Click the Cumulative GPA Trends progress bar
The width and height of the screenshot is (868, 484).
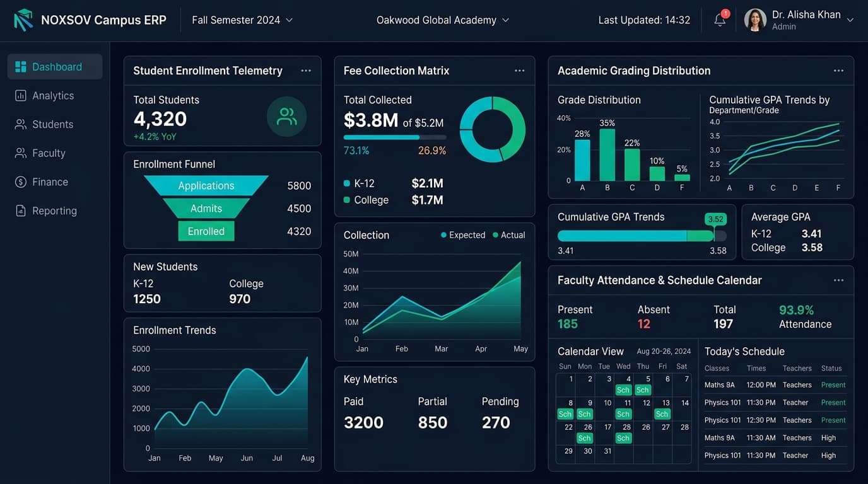click(642, 236)
